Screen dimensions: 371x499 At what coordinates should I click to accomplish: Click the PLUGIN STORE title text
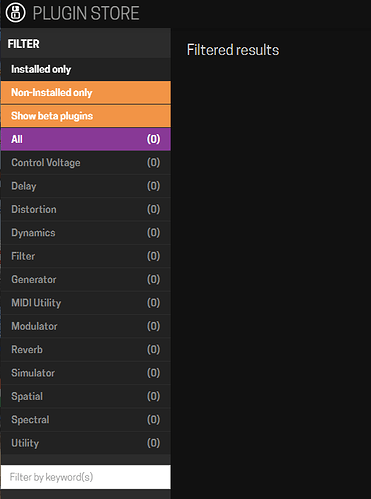pyautogui.click(x=86, y=13)
